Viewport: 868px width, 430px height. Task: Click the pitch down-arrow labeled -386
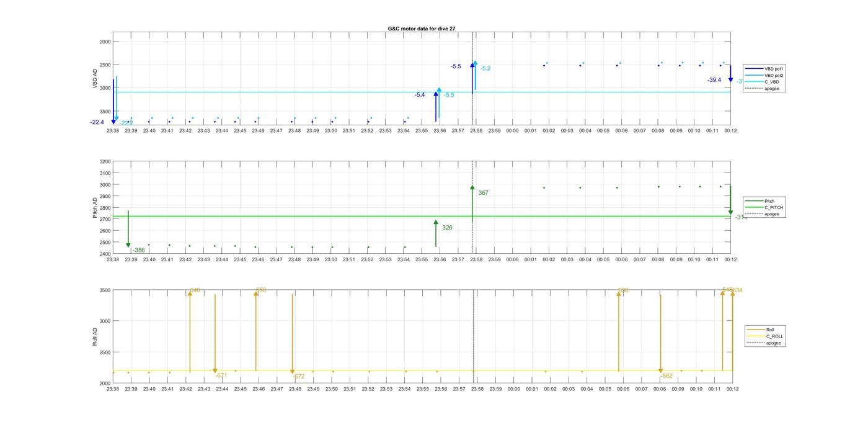(128, 230)
